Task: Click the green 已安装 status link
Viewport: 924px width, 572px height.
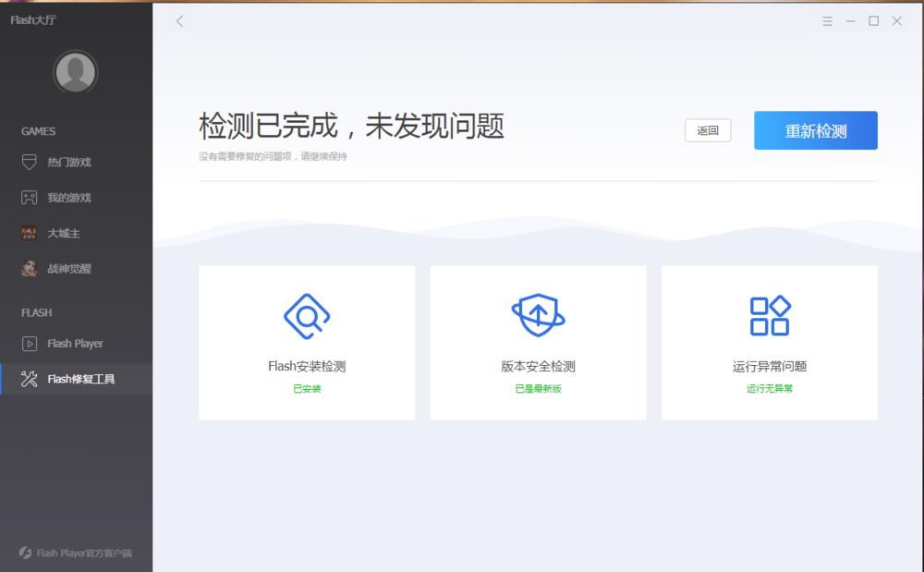Action: (308, 390)
